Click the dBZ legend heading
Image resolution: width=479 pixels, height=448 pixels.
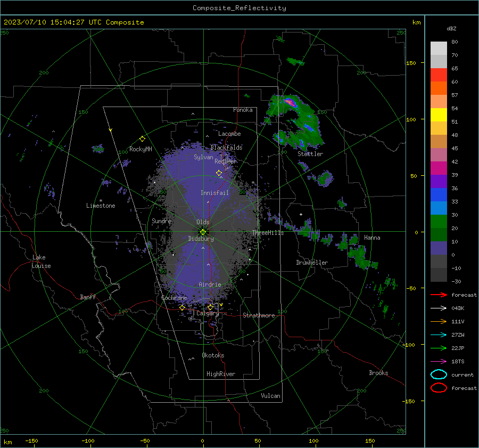pyautogui.click(x=451, y=28)
